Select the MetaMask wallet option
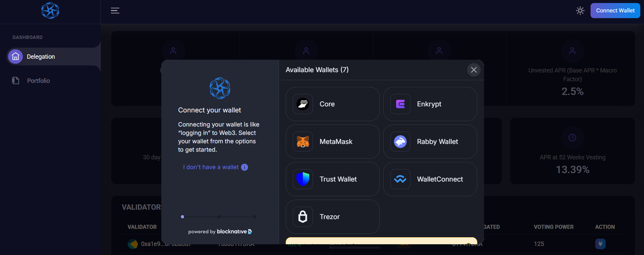The width and height of the screenshot is (644, 255). click(332, 142)
